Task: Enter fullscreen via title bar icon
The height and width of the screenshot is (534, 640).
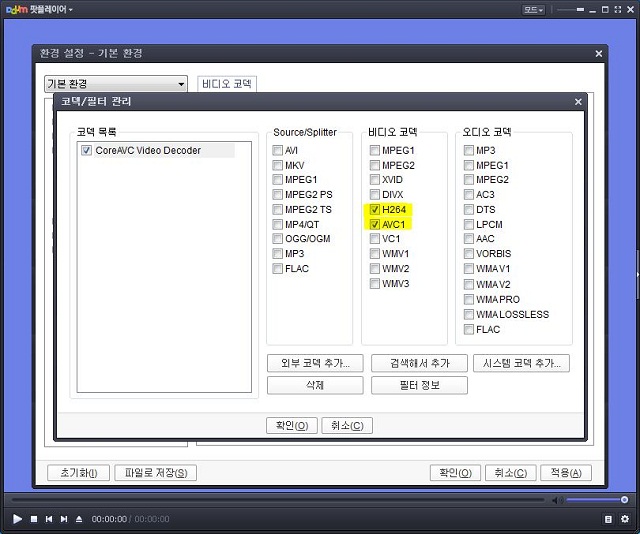Action: 618,9
